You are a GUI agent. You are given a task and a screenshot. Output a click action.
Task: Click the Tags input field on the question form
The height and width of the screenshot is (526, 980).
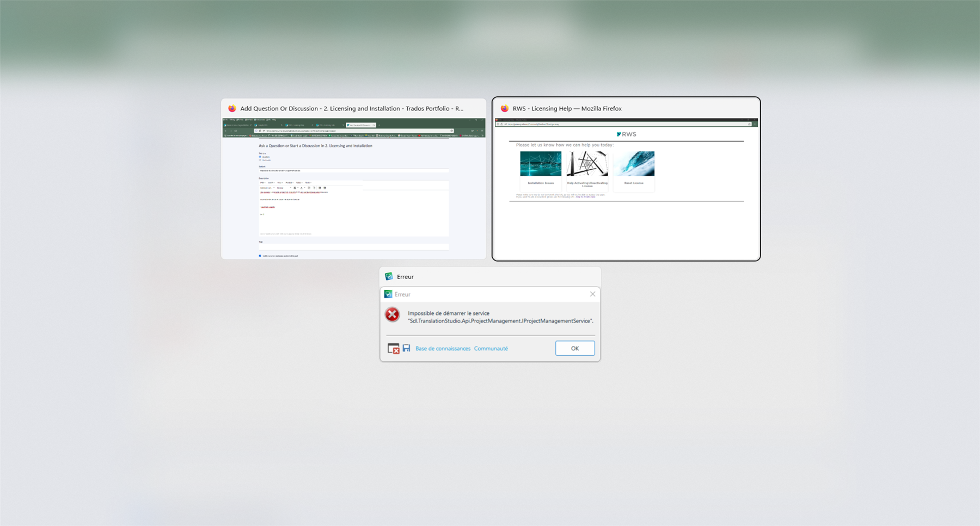(354, 247)
